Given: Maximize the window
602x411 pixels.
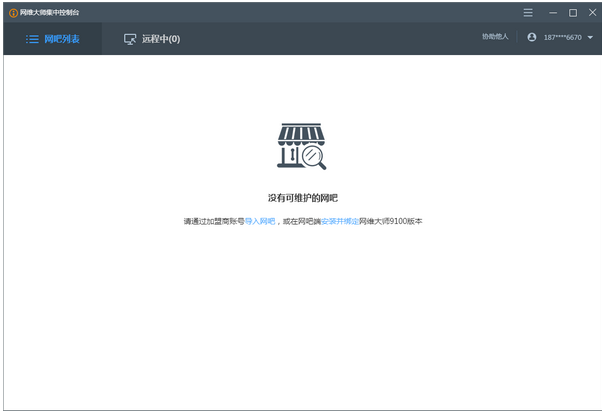Looking at the screenshot, I should [573, 13].
